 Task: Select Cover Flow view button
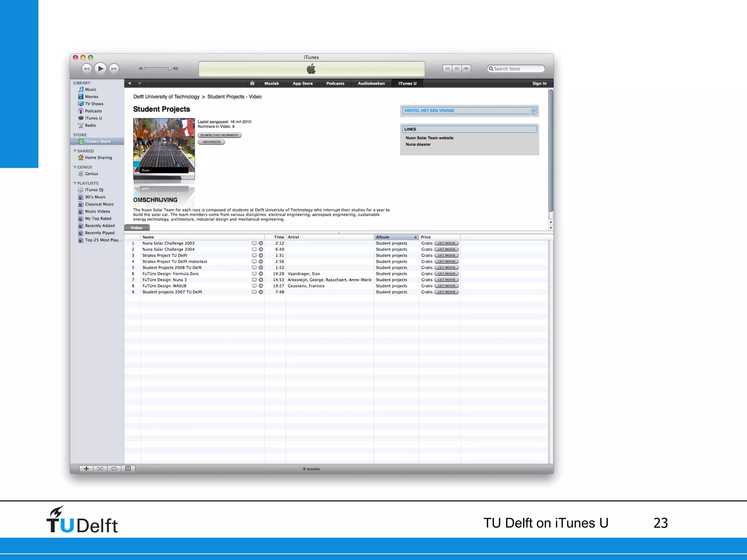(466, 69)
